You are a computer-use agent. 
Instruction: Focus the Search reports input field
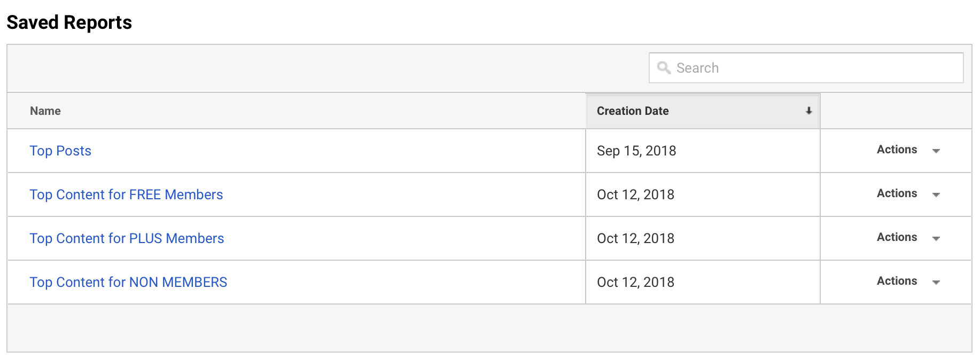coord(812,68)
